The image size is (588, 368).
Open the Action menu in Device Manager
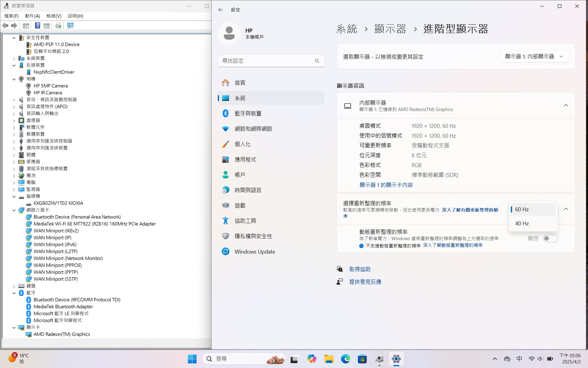(x=32, y=16)
